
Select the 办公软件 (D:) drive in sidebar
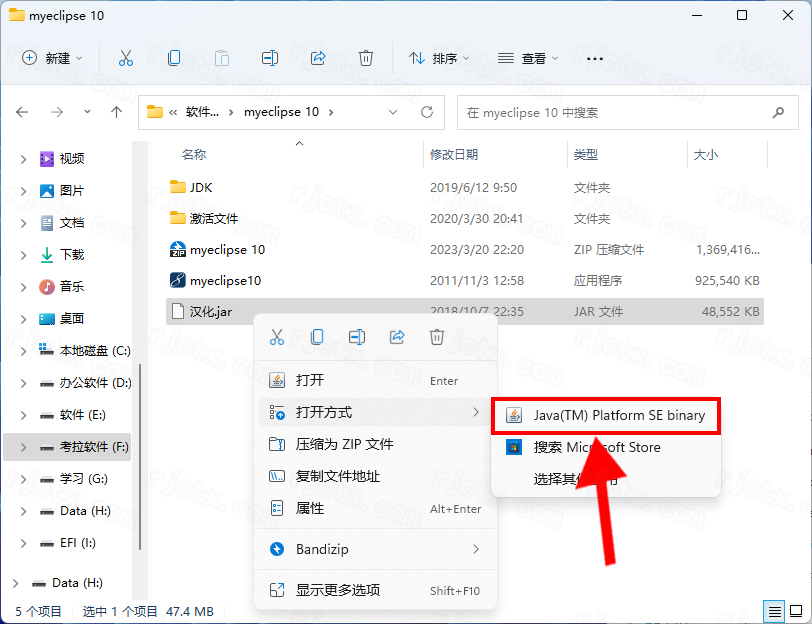[x=95, y=383]
